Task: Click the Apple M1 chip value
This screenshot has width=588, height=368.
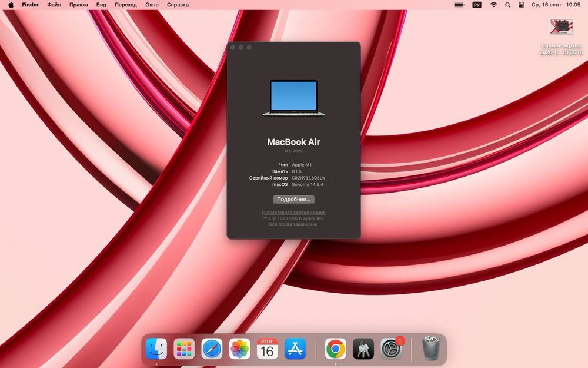Action: 302,165
